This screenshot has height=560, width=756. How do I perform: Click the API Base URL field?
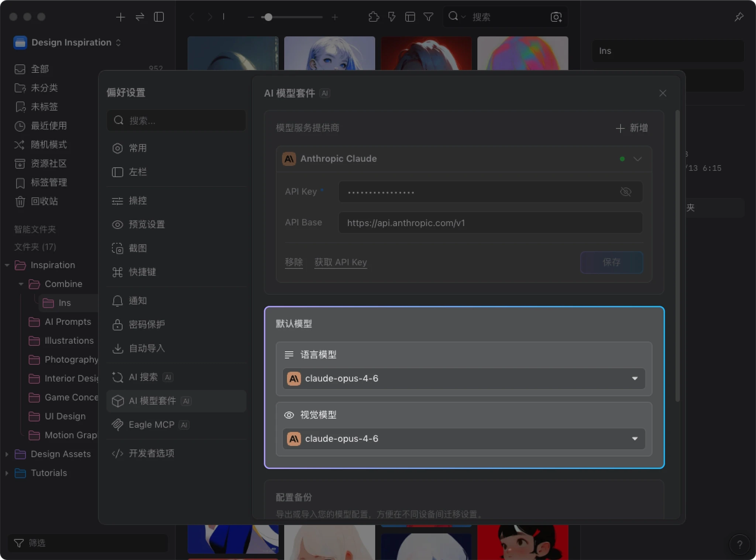[490, 223]
